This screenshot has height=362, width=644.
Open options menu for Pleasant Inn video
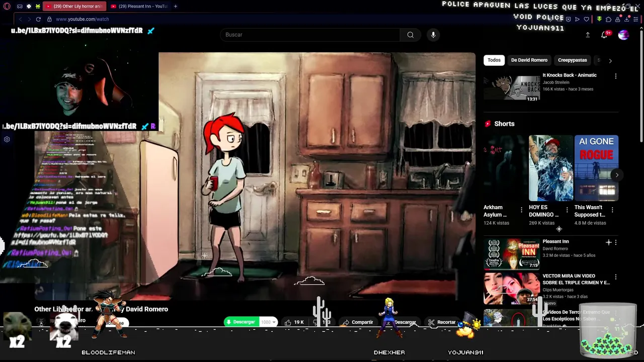615,242
